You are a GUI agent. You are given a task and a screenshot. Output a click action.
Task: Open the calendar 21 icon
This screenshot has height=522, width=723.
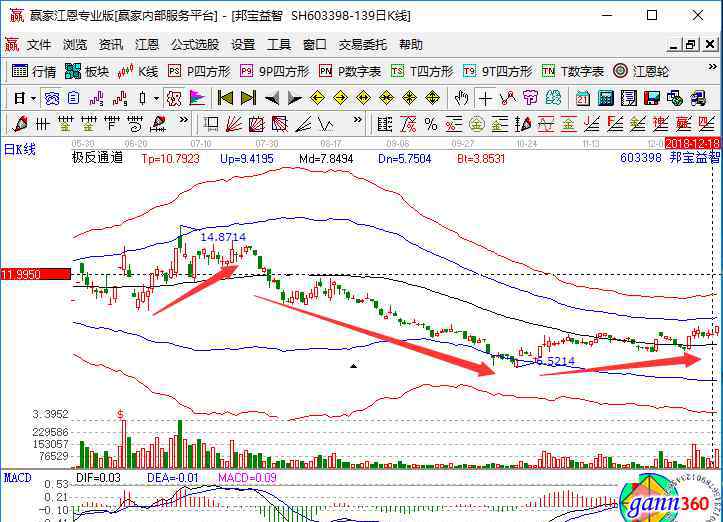point(583,98)
